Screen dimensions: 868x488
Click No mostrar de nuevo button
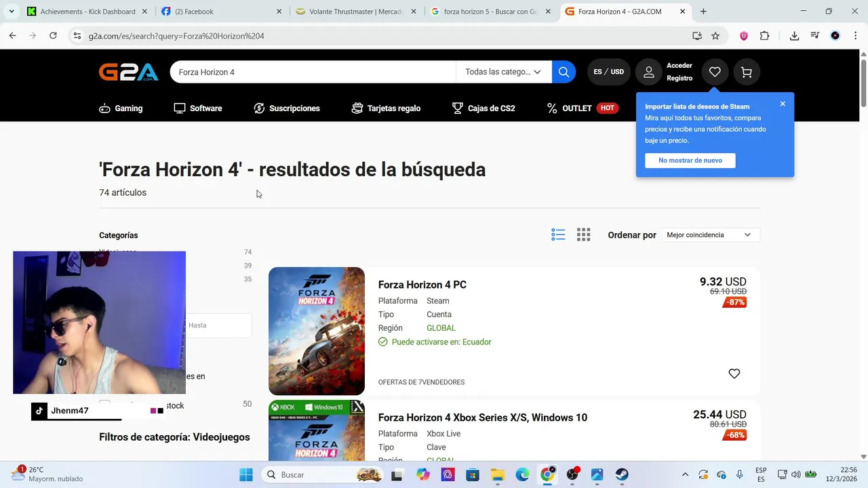click(x=690, y=161)
